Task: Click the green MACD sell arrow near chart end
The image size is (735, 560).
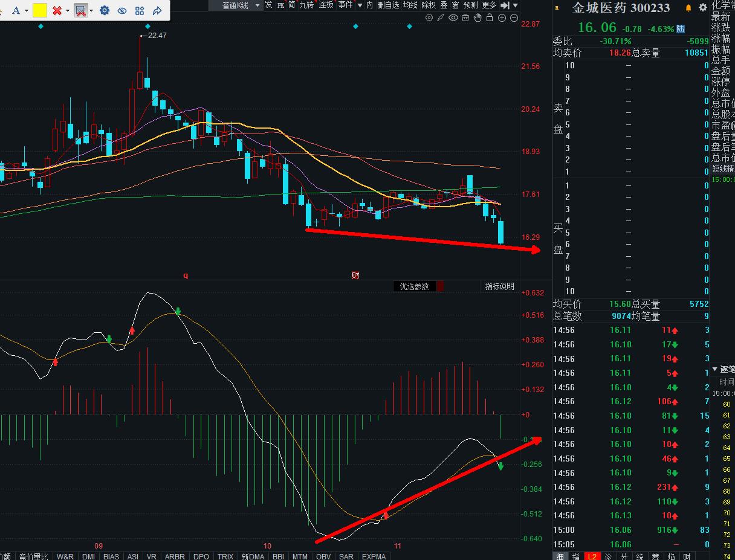Action: pyautogui.click(x=500, y=466)
